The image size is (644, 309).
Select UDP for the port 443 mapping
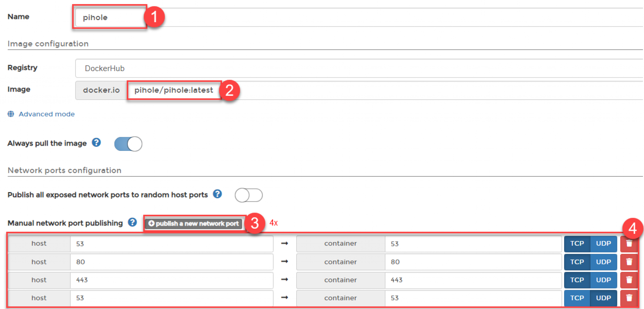tap(602, 280)
